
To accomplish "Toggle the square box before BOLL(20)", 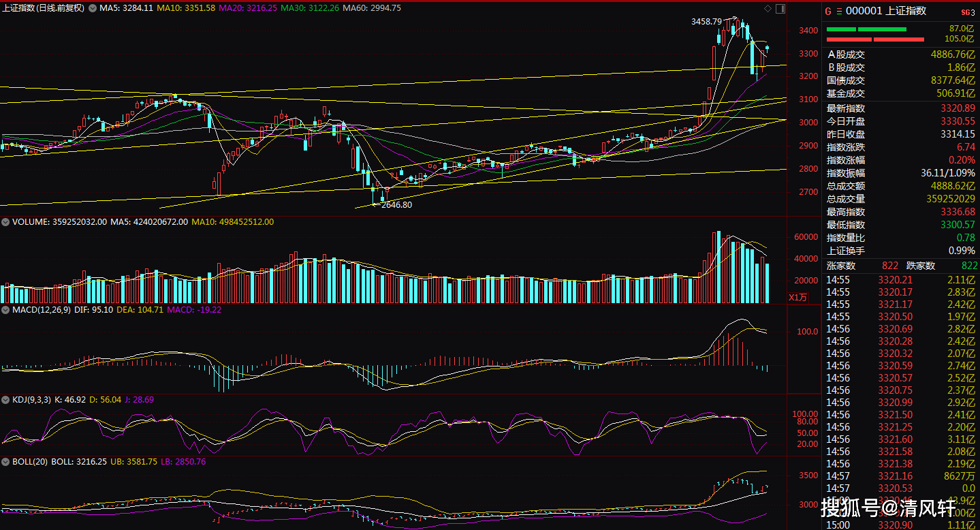I will click(5, 461).
